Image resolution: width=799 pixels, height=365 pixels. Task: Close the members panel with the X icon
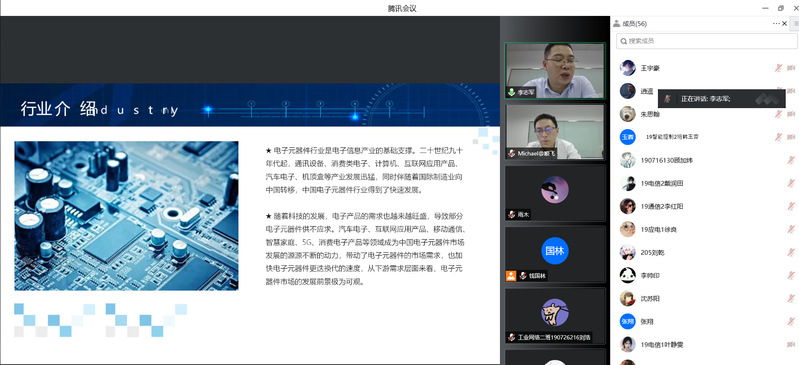pos(784,23)
